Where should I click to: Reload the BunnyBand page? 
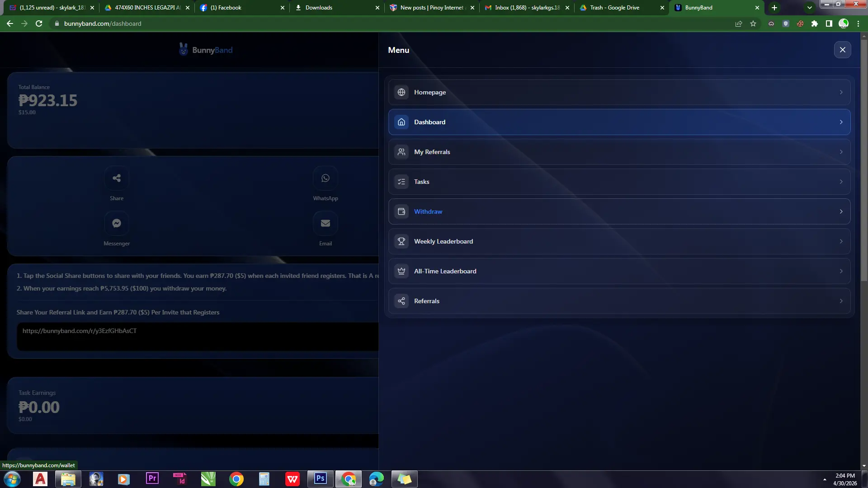pos(39,23)
